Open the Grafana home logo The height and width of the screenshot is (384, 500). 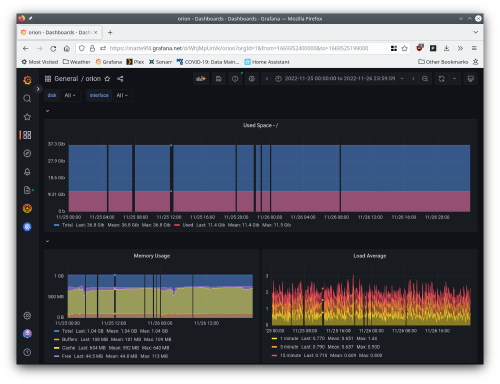click(27, 80)
